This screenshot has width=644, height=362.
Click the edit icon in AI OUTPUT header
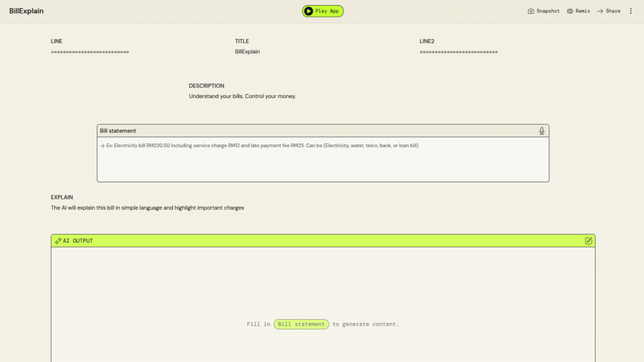tap(589, 241)
